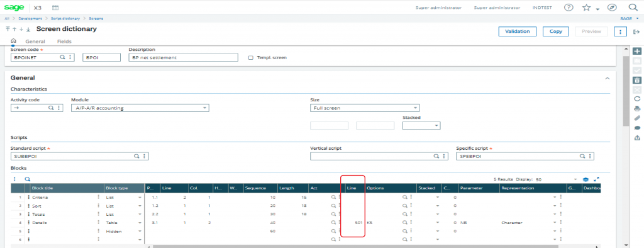This screenshot has height=248, width=644.
Task: Open Block type dropdown for Criteria row
Action: click(x=140, y=198)
